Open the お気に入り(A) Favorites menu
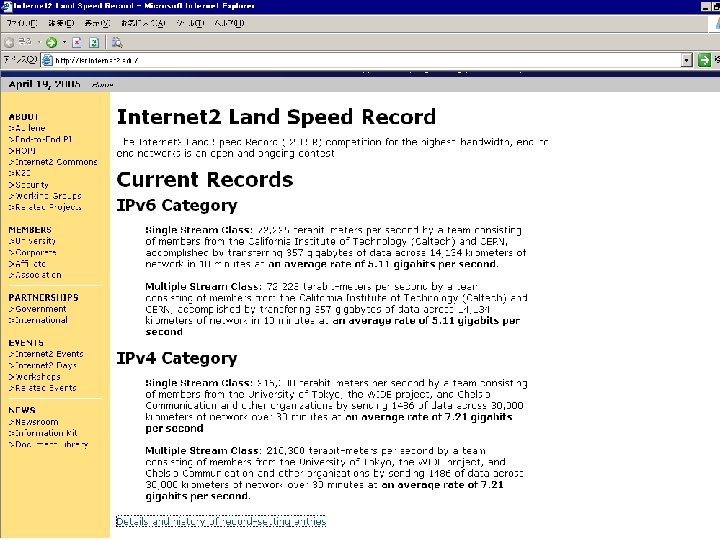Screen dimensions: 720x540 tap(143, 23)
